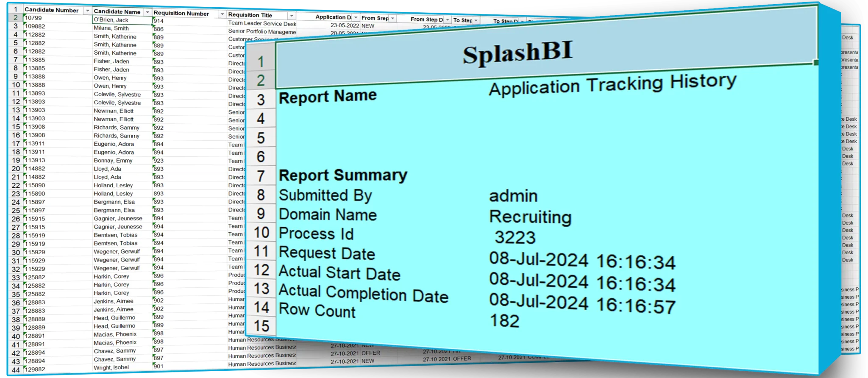Open the From Step column filter arrow
The image size is (868, 378).
click(x=392, y=19)
